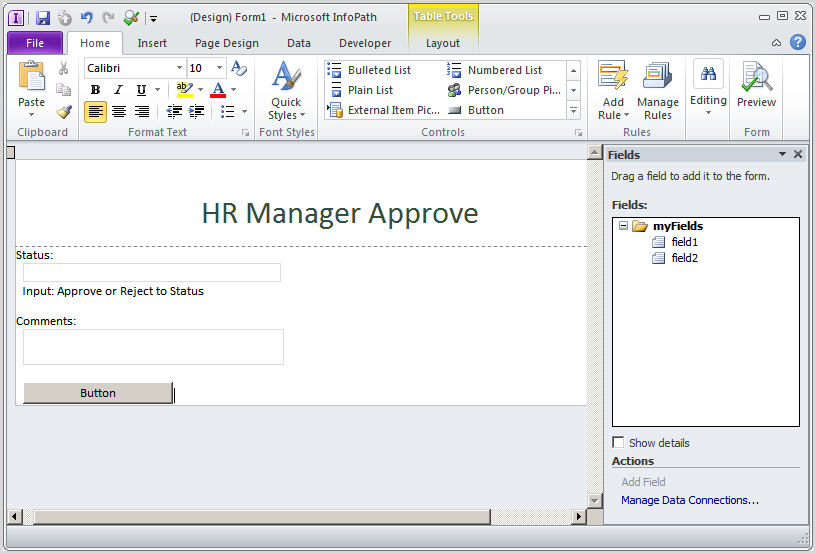816x554 pixels.
Task: Run Design Checker from quick access toolbar
Action: pyautogui.click(x=131, y=18)
